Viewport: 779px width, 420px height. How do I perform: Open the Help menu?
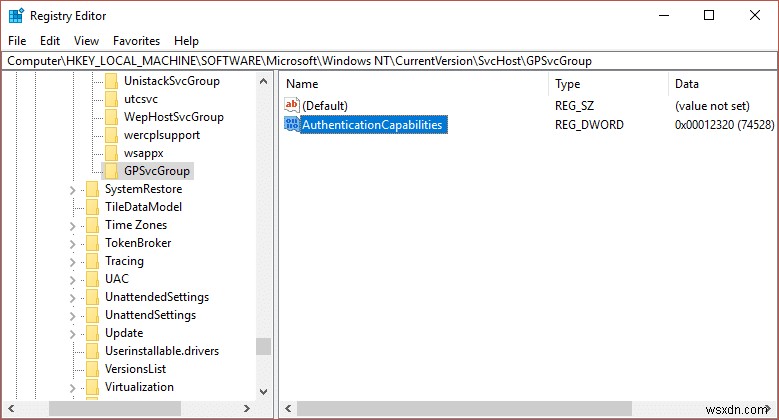coord(186,41)
